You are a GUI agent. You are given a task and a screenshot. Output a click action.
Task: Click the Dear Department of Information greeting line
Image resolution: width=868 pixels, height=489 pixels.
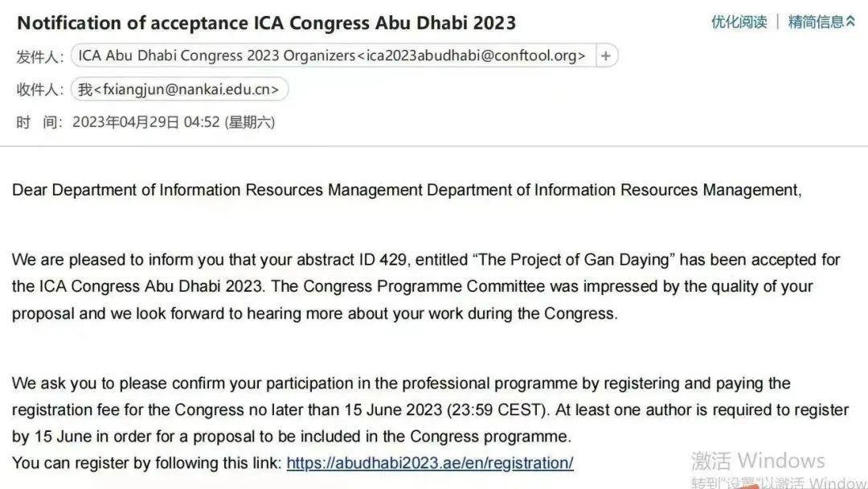tap(407, 190)
